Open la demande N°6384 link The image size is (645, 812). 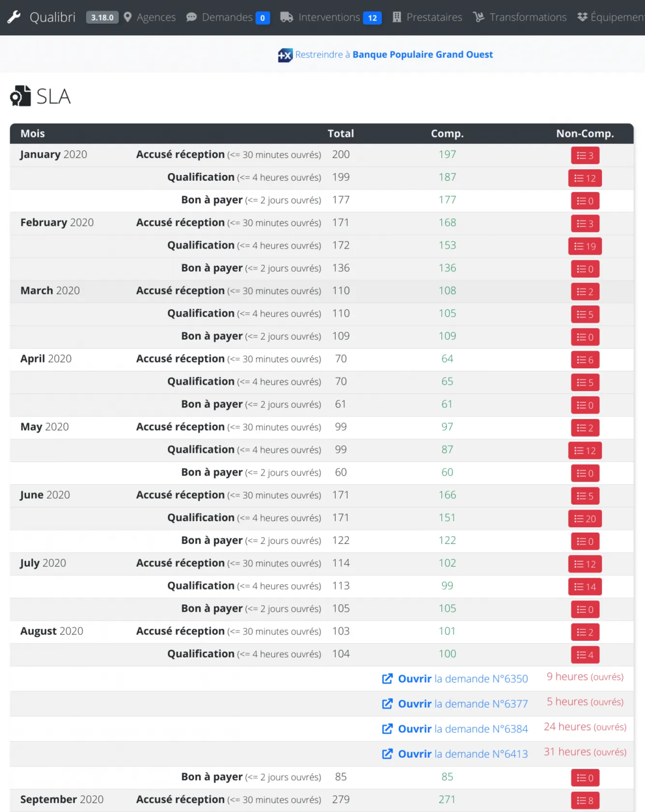(x=462, y=729)
